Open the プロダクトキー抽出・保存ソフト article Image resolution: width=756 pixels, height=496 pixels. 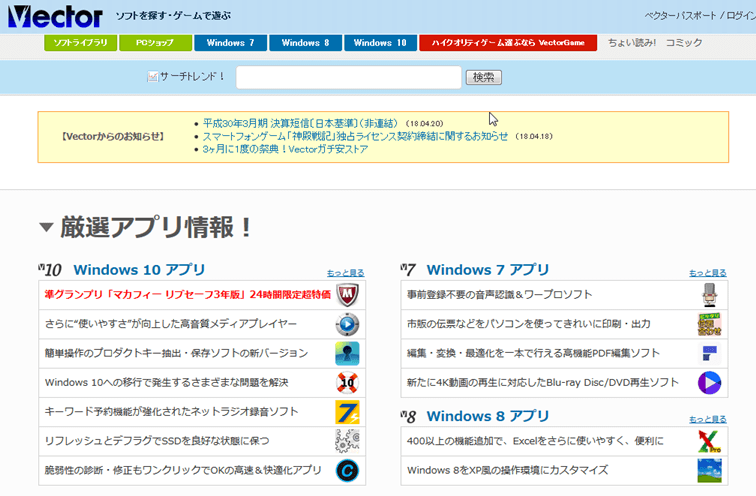point(176,353)
